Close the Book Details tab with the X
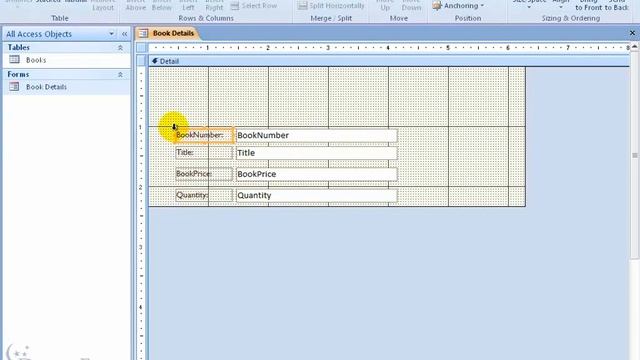This screenshot has height=360, width=640. [x=632, y=33]
